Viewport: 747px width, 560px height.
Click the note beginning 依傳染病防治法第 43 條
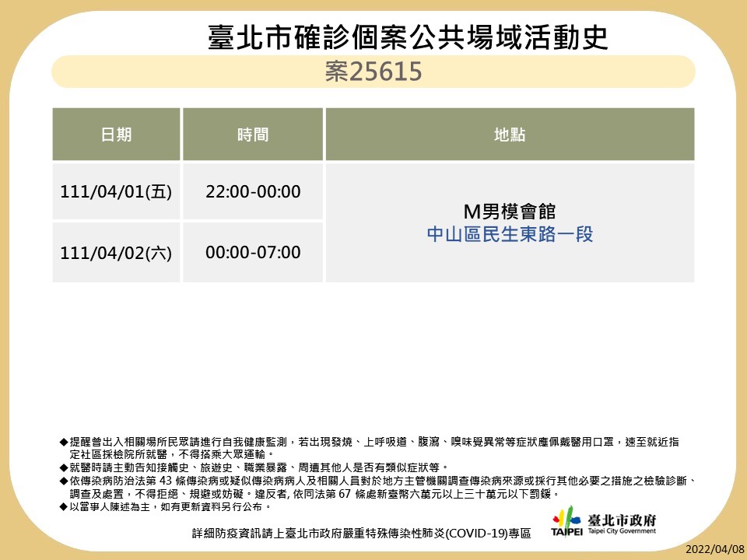point(379,487)
